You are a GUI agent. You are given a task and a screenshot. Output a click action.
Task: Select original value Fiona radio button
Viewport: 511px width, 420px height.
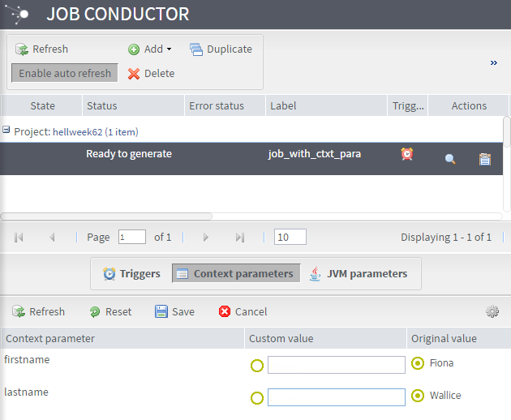click(418, 363)
